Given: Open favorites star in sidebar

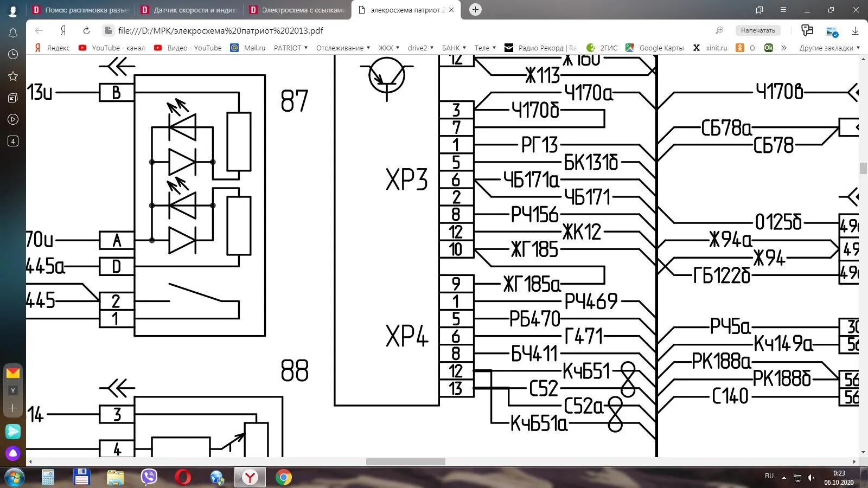Looking at the screenshot, I should click(x=13, y=76).
